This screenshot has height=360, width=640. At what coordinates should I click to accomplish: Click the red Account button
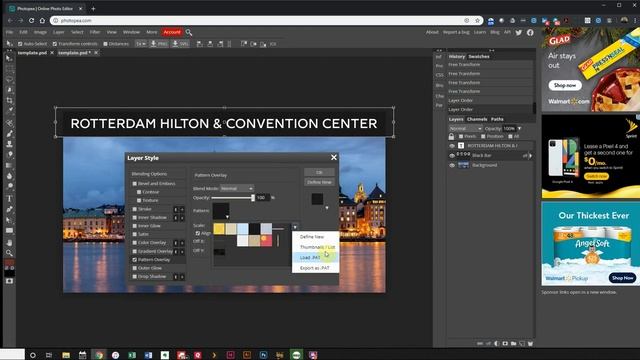[172, 32]
